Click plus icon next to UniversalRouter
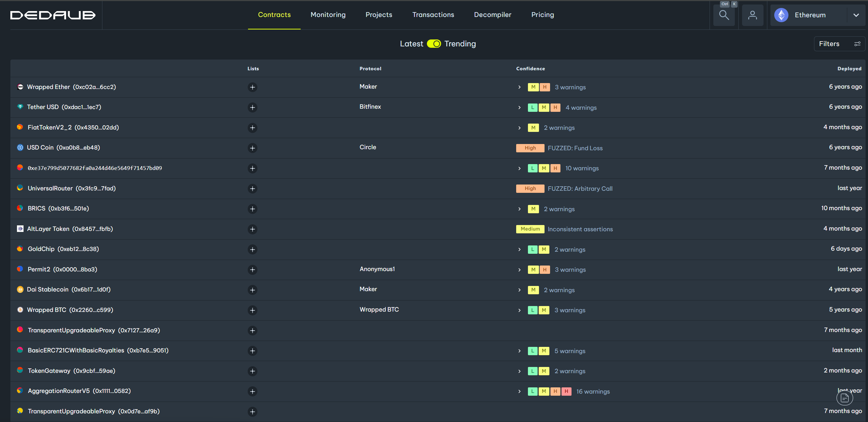 [253, 189]
